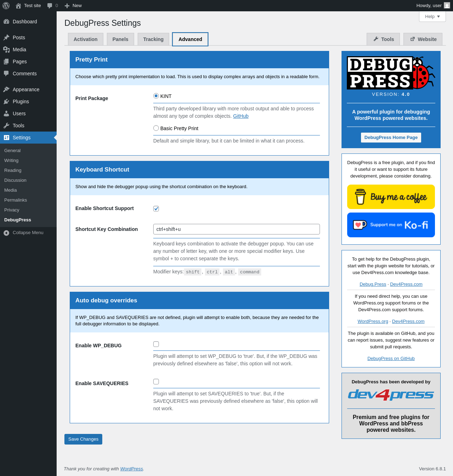Open Reading settings submenu
The image size is (453, 476).
(13, 170)
